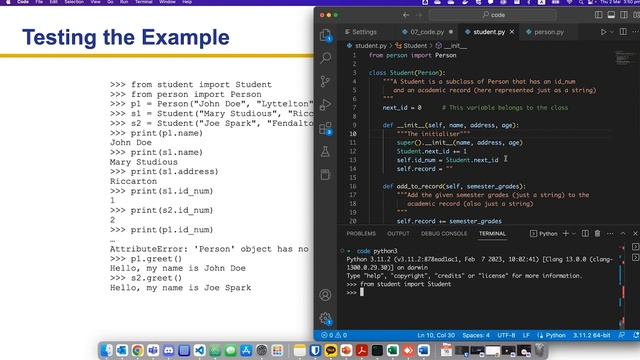
Task: Click code line 12 Student.next_id += 1
Action: click(431, 151)
